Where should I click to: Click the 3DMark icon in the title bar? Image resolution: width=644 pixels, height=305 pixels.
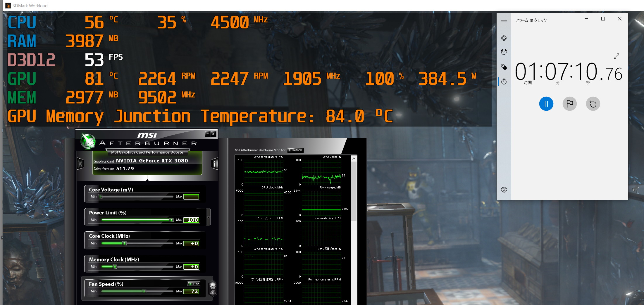(8, 6)
